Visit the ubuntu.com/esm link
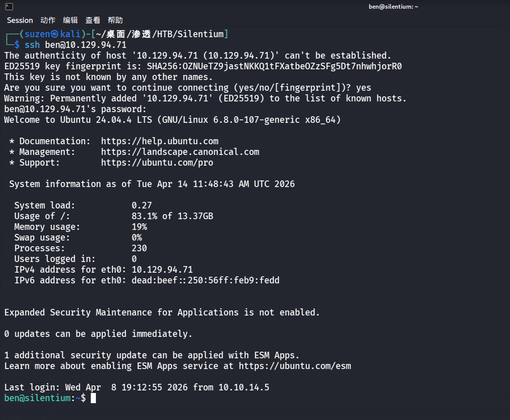Viewport: 510px width, 420px height. (295, 366)
